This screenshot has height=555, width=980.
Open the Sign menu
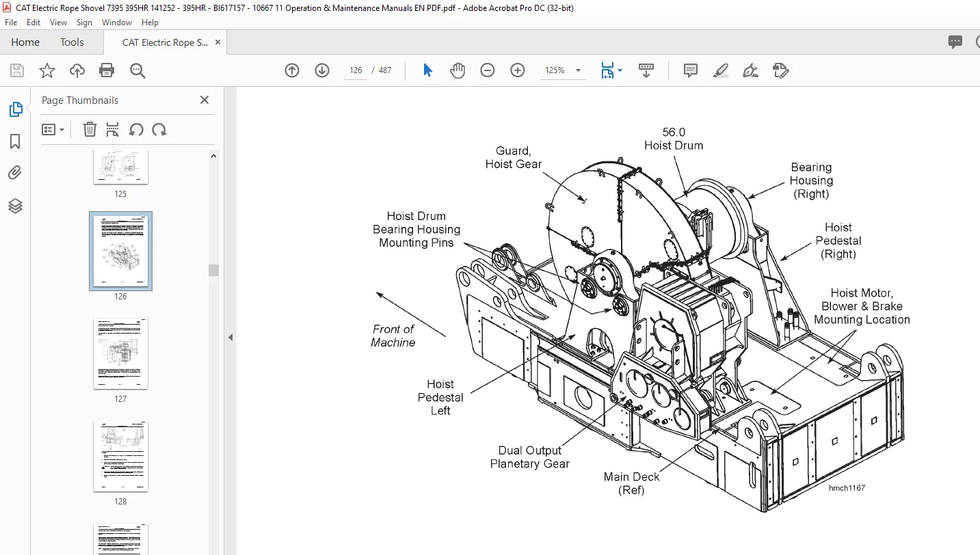pos(85,23)
